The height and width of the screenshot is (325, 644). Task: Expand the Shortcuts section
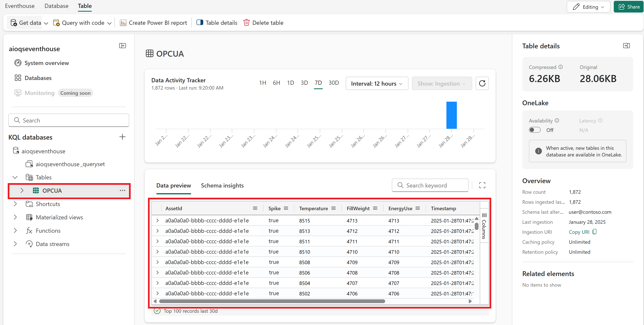pos(15,204)
